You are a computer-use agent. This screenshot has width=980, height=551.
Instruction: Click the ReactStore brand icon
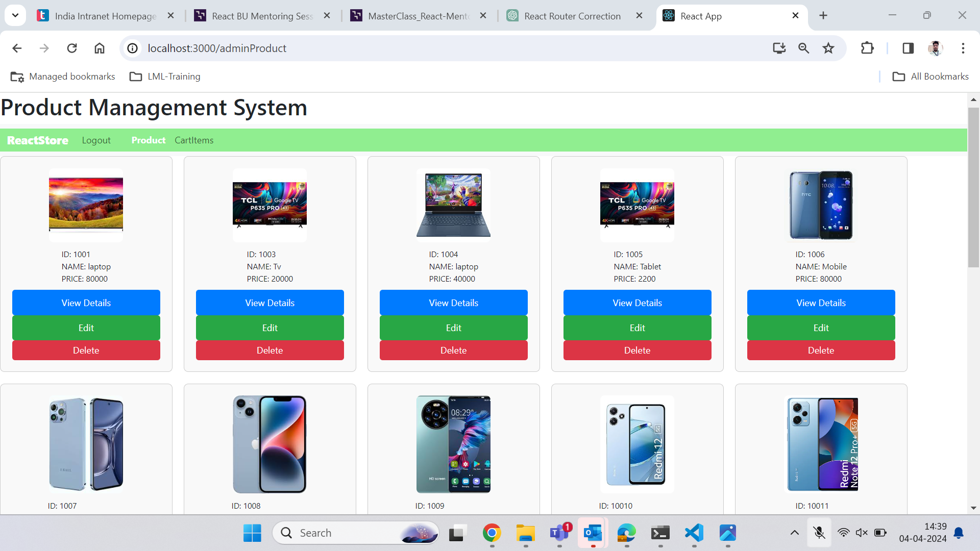[x=38, y=139]
